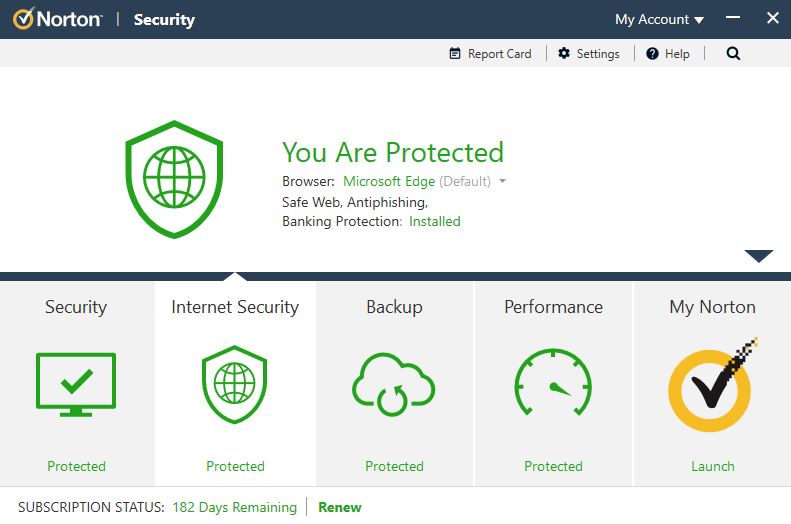Close the Norton Security window

(x=772, y=18)
